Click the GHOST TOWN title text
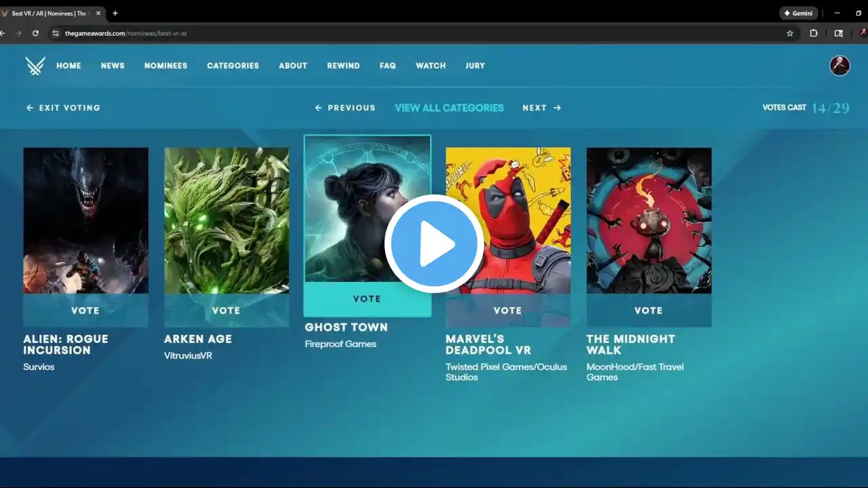The height and width of the screenshot is (488, 868). 346,327
